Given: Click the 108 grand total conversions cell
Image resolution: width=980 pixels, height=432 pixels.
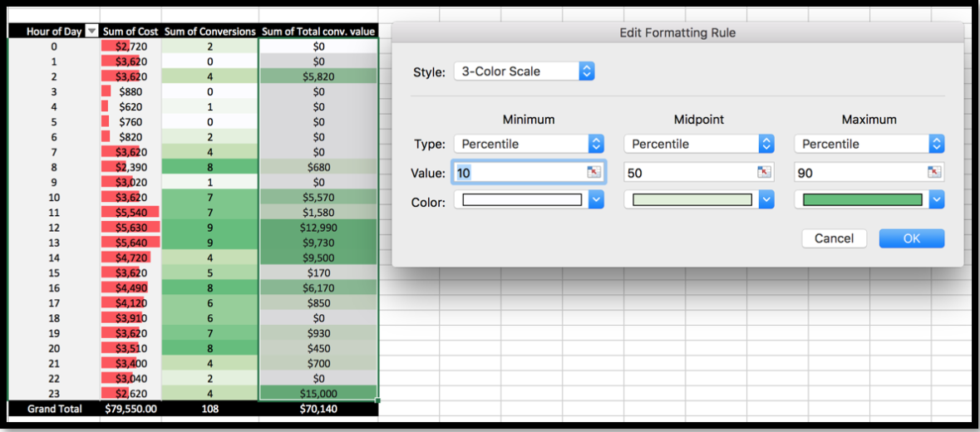Looking at the screenshot, I should coord(210,409).
